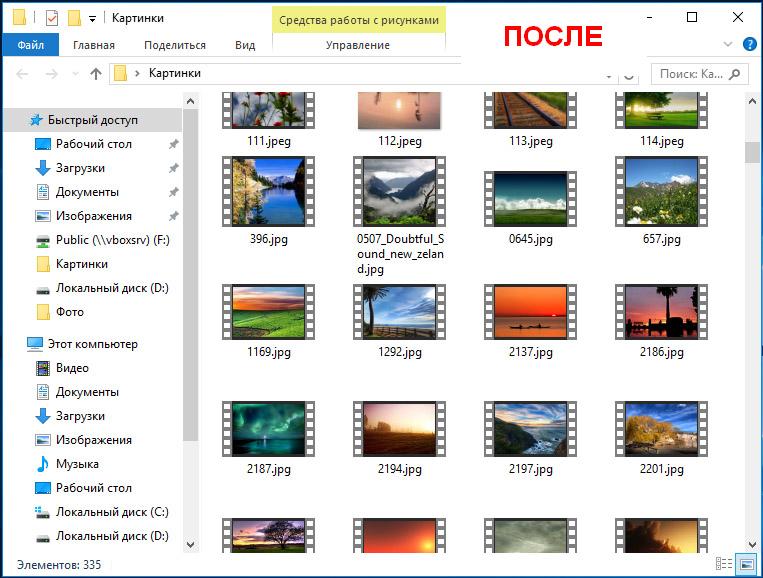Click file list scroll down arrow

[752, 544]
